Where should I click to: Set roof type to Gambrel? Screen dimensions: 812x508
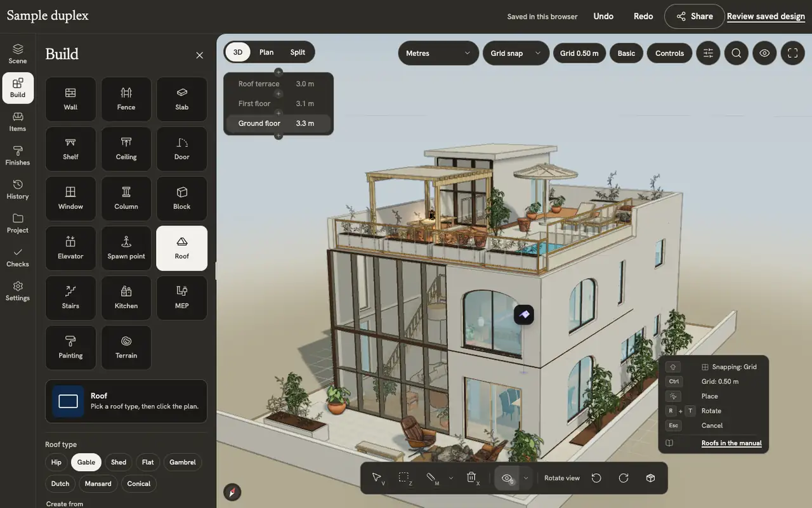click(x=183, y=462)
